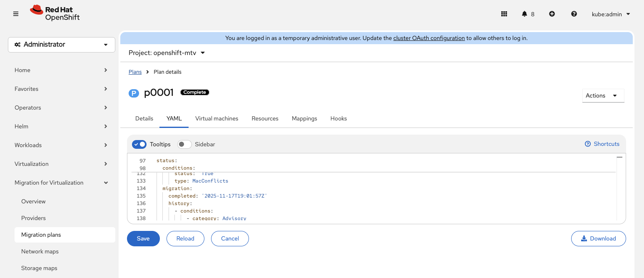Disable the Tooltips switch

click(x=139, y=144)
